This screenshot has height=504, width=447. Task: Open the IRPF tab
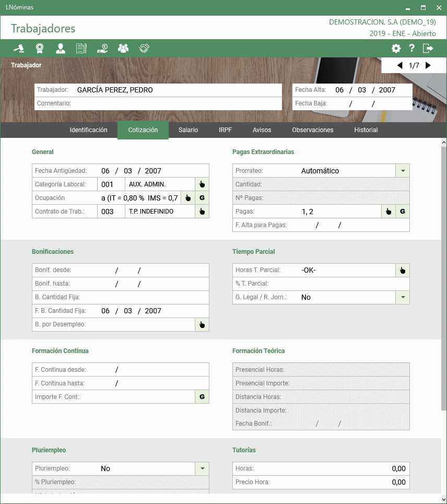(225, 130)
